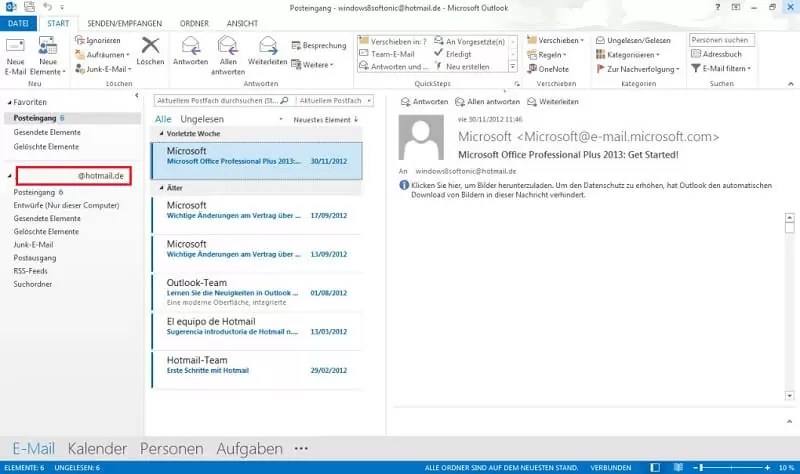Collapse the Favoriten section
The image size is (800, 474).
(9, 103)
